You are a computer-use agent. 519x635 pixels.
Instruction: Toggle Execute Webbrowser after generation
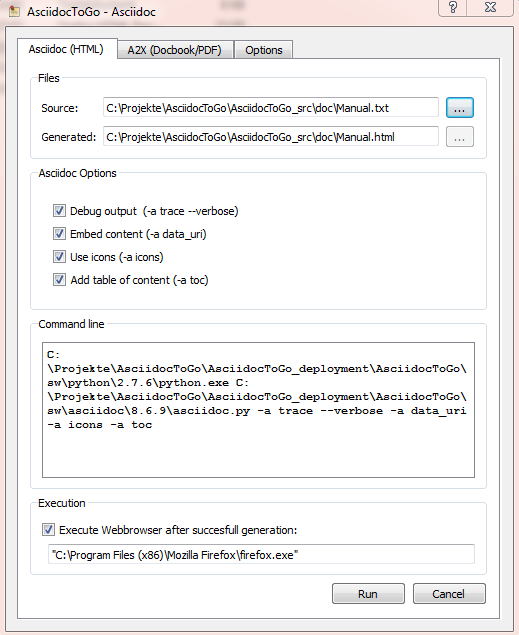tap(48, 530)
